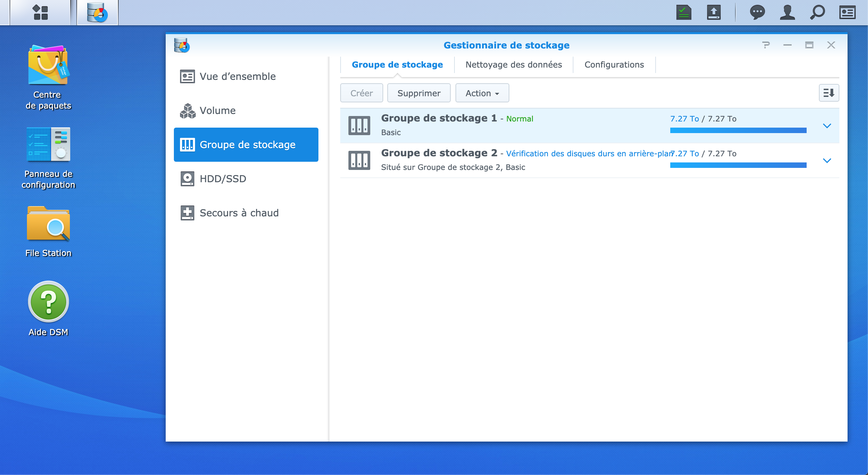
Task: Expand Groupe de stockage 2 details
Action: 827,160
